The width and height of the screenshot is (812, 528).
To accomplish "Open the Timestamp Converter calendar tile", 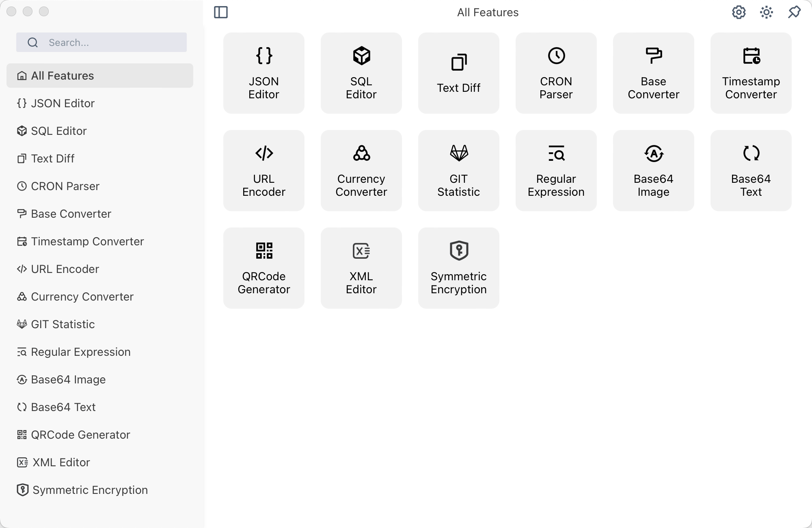I will 751,73.
